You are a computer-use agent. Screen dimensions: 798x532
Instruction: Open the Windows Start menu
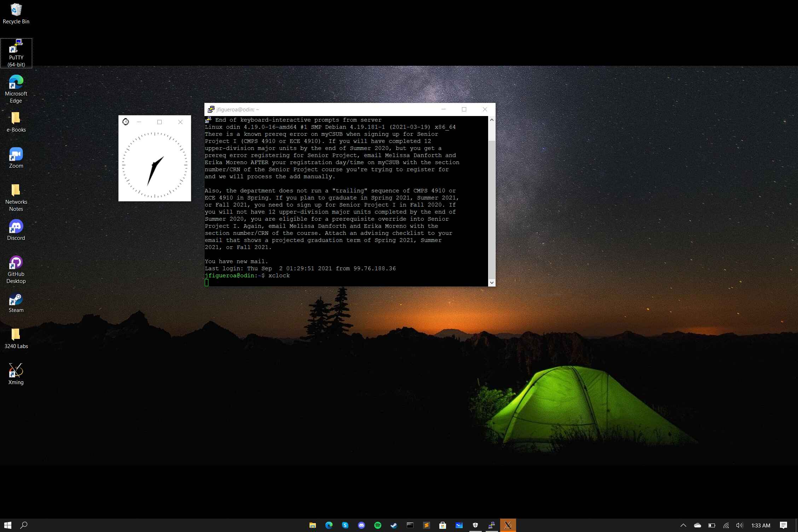[8, 525]
